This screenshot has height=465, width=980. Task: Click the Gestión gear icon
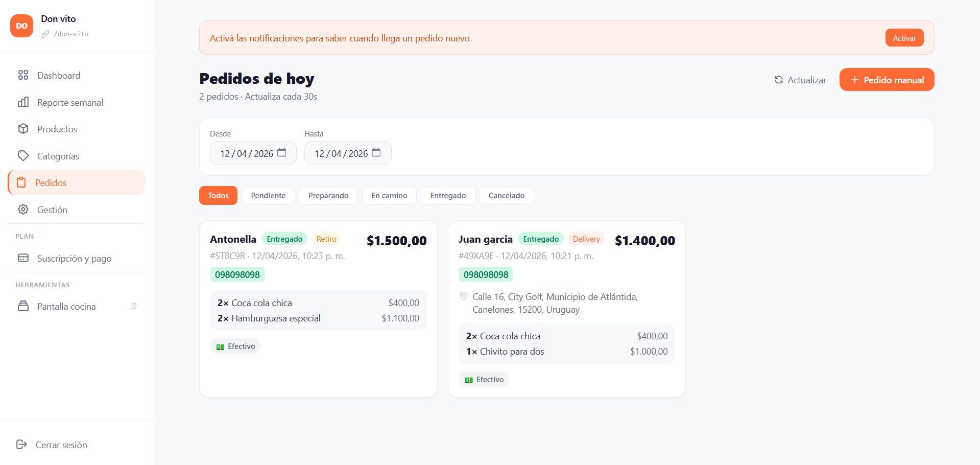23,210
